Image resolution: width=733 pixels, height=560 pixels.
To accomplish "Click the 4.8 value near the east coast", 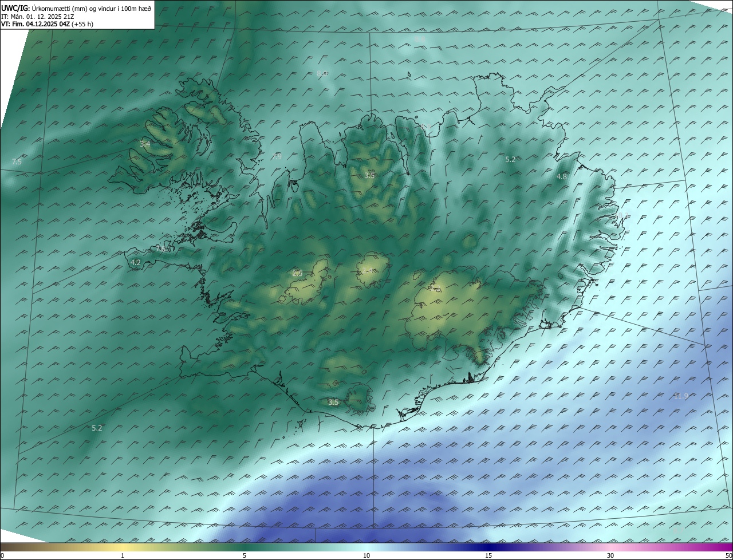I will click(562, 177).
